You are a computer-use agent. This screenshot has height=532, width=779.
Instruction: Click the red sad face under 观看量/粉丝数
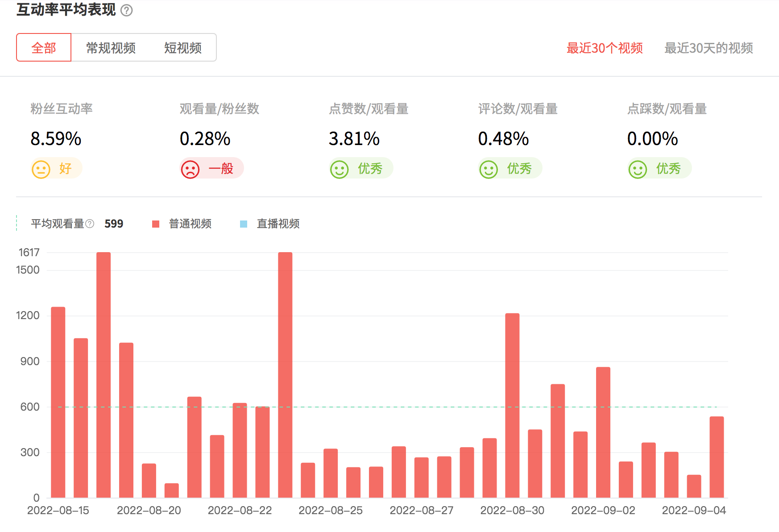tap(190, 169)
